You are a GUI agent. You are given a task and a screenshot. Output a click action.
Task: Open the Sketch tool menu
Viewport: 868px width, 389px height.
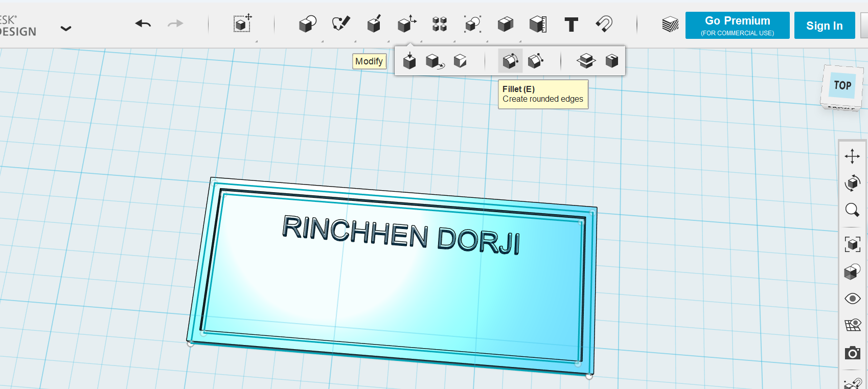tap(341, 24)
